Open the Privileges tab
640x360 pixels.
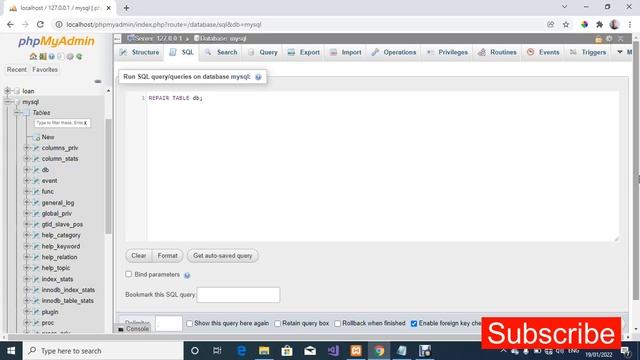click(447, 52)
